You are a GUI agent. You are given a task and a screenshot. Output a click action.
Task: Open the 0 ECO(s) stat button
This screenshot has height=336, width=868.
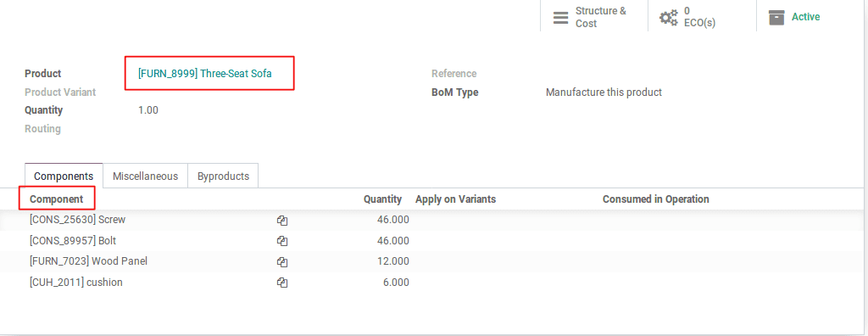click(702, 17)
